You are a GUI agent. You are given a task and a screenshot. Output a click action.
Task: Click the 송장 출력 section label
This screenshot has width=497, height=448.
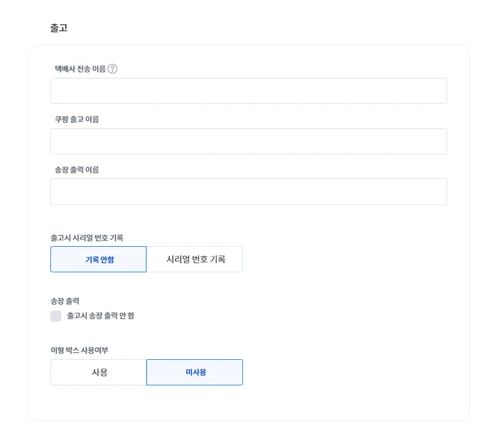tap(65, 301)
